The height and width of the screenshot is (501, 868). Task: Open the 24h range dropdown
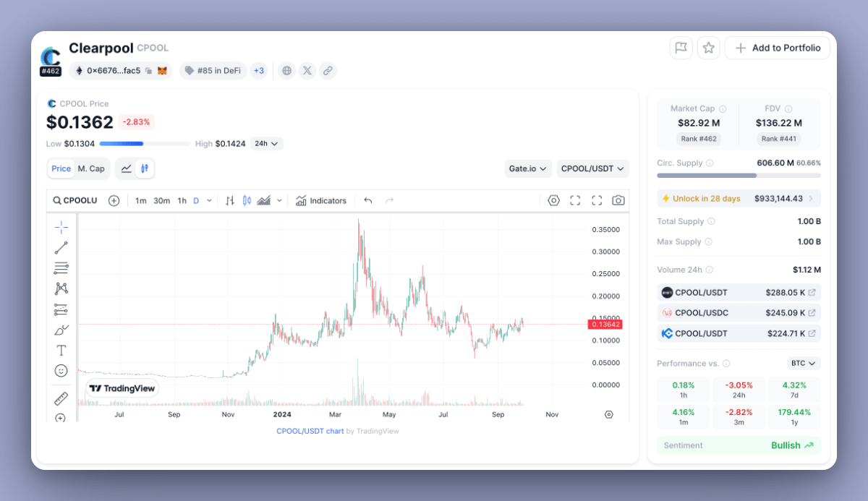point(267,143)
